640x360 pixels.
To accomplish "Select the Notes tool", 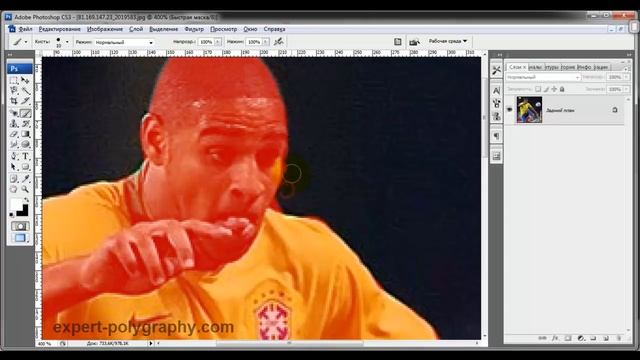I will pyautogui.click(x=14, y=179).
